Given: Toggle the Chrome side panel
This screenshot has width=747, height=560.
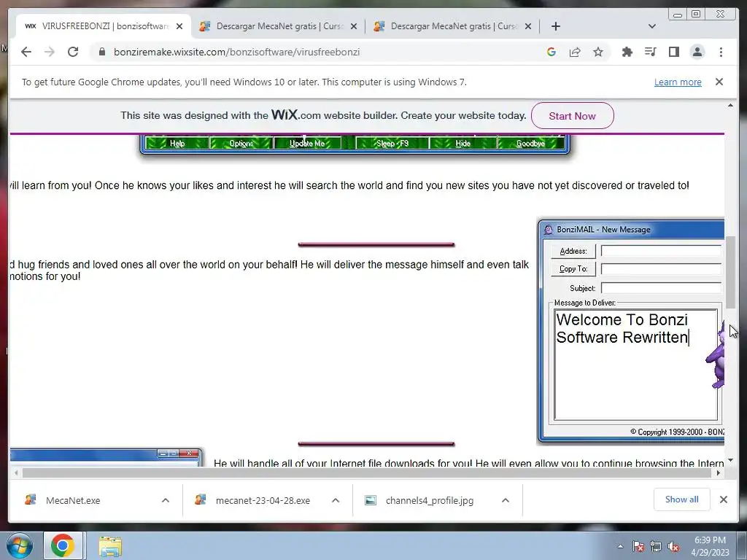Looking at the screenshot, I should point(673,52).
